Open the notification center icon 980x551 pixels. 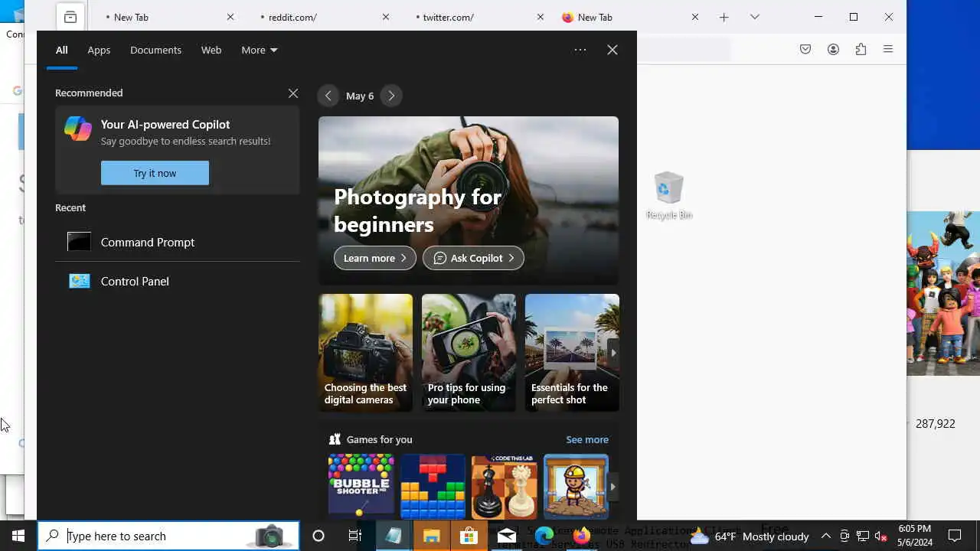[955, 536]
